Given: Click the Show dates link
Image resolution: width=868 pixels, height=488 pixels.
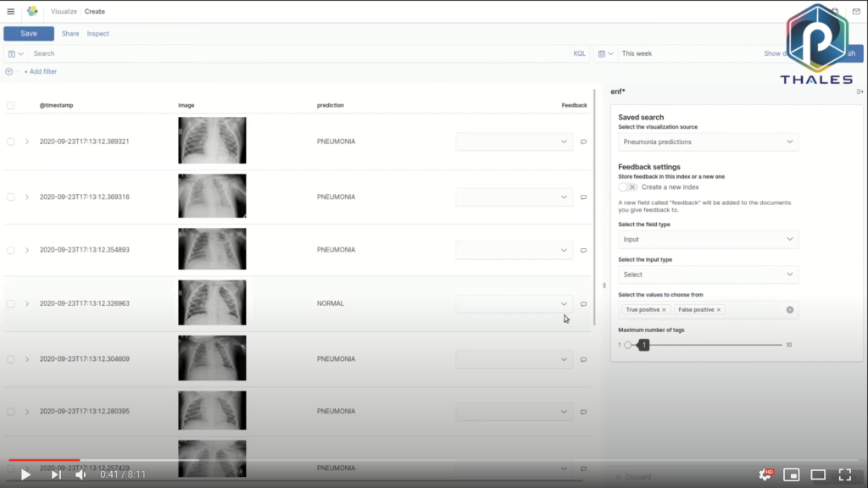Looking at the screenshot, I should (775, 53).
